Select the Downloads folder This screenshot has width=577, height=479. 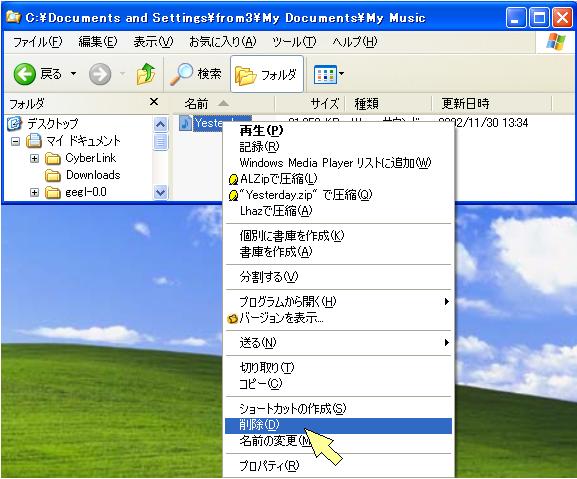tap(93, 175)
